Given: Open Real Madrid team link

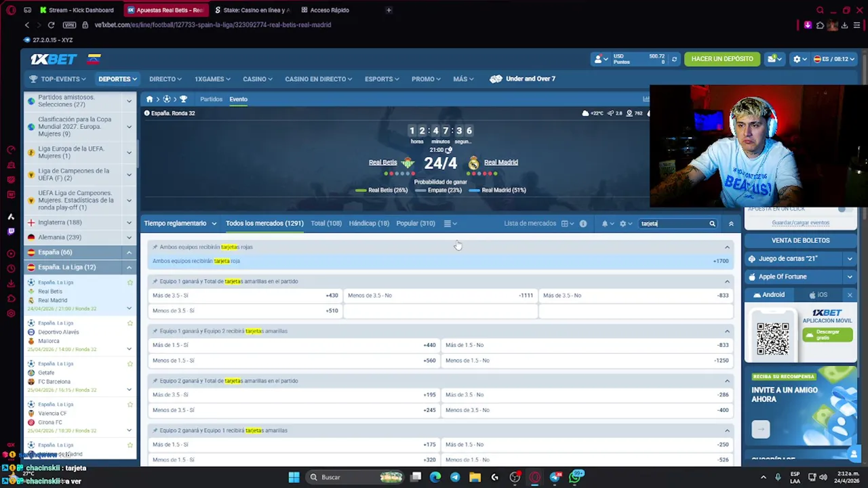Looking at the screenshot, I should pos(501,163).
